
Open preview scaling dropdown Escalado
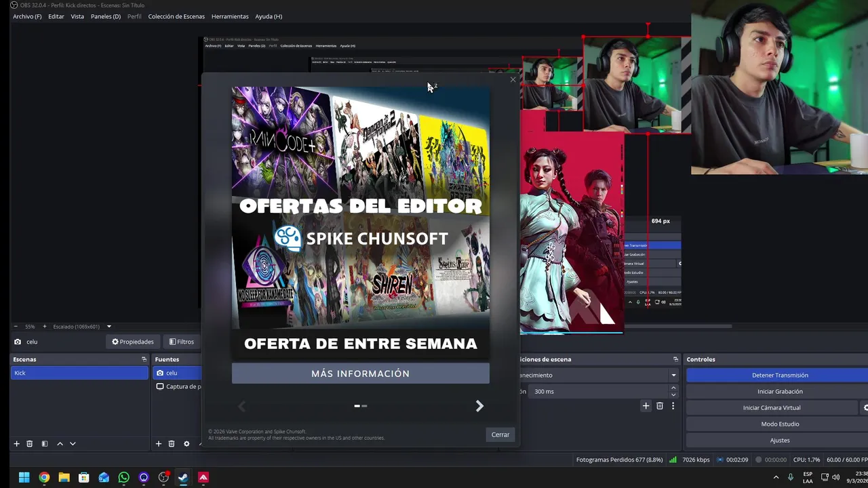tap(108, 327)
